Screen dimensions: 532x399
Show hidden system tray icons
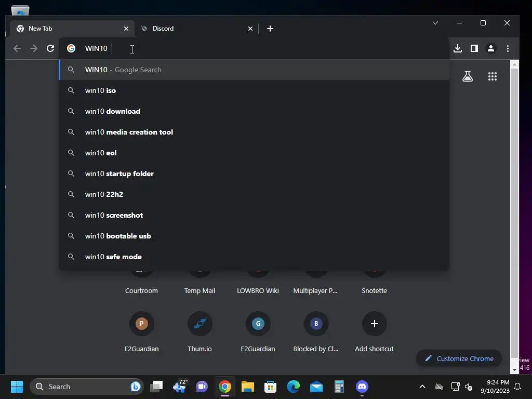coord(422,387)
